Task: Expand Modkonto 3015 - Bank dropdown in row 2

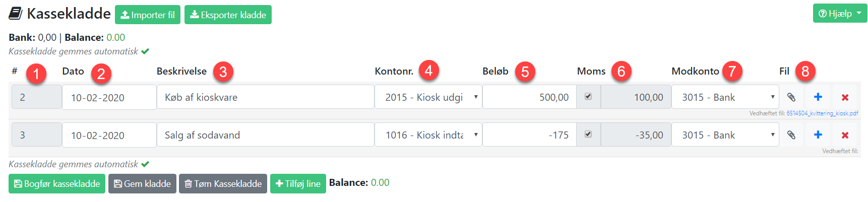Action: [x=725, y=97]
